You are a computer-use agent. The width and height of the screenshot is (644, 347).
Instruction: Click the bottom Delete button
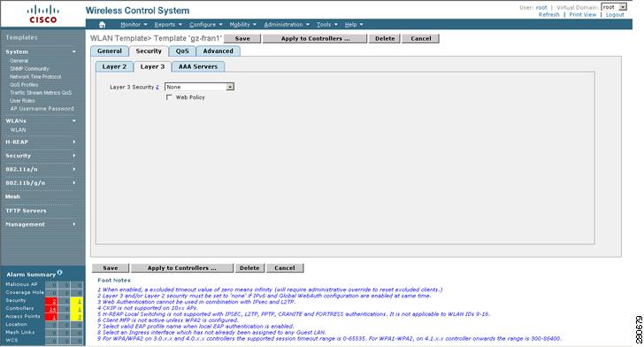pos(249,268)
